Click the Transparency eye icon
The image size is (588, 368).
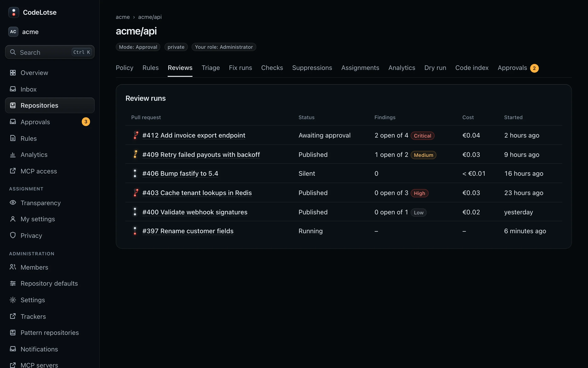pyautogui.click(x=13, y=202)
